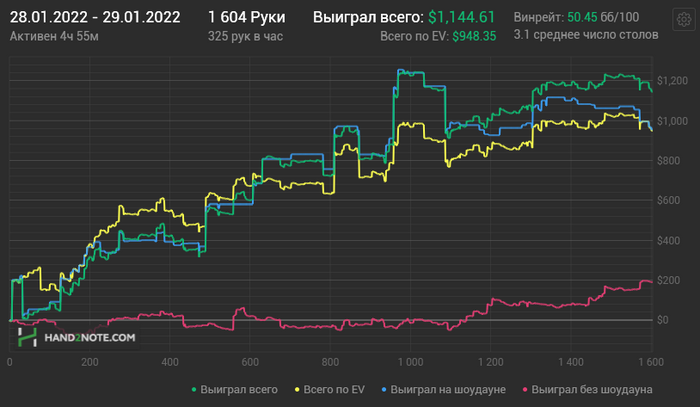Click the green legend dot for Выиграл всего
Screen dimensions: 700x407
pyautogui.click(x=194, y=390)
